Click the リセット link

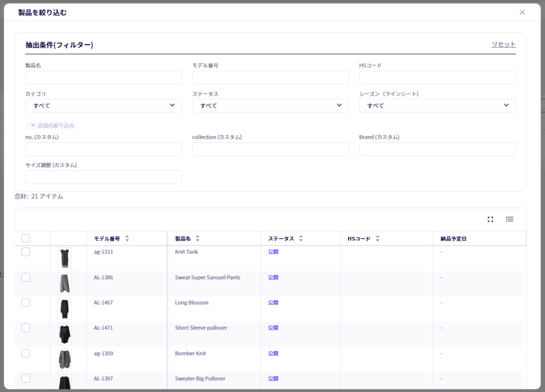click(x=503, y=44)
